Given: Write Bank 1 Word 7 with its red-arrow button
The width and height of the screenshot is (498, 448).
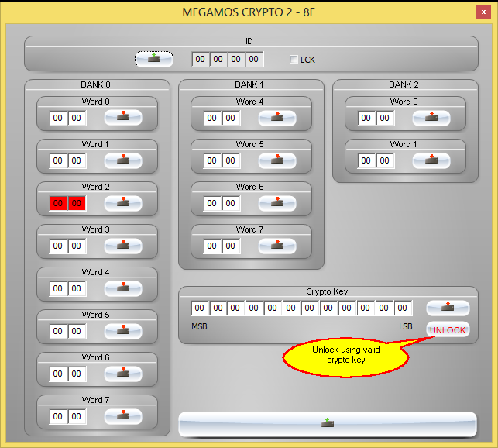Looking at the screenshot, I should pos(277,246).
